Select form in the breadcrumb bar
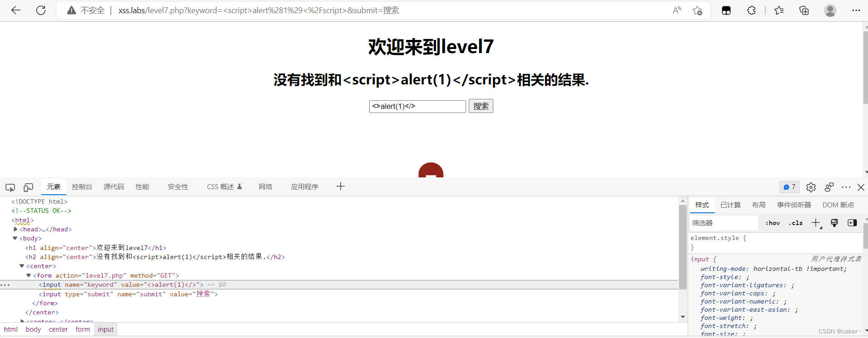Viewport: 868px width, 338px height. (x=83, y=329)
